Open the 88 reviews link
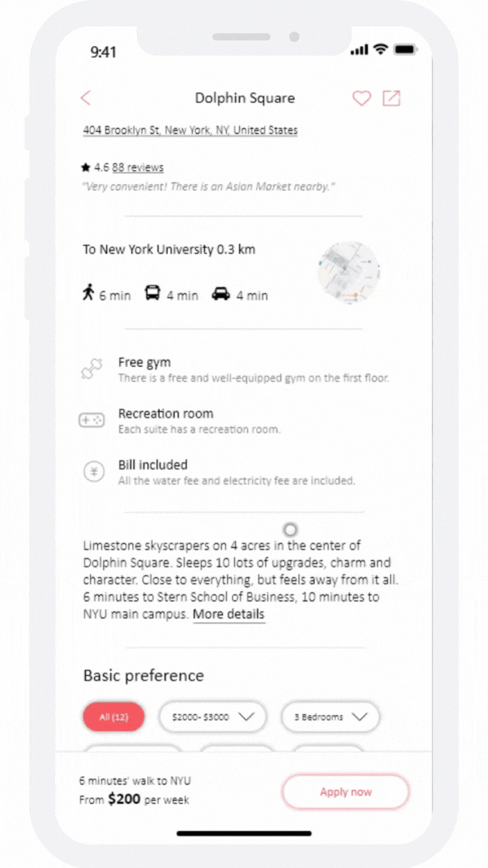This screenshot has width=488, height=868. coord(138,168)
